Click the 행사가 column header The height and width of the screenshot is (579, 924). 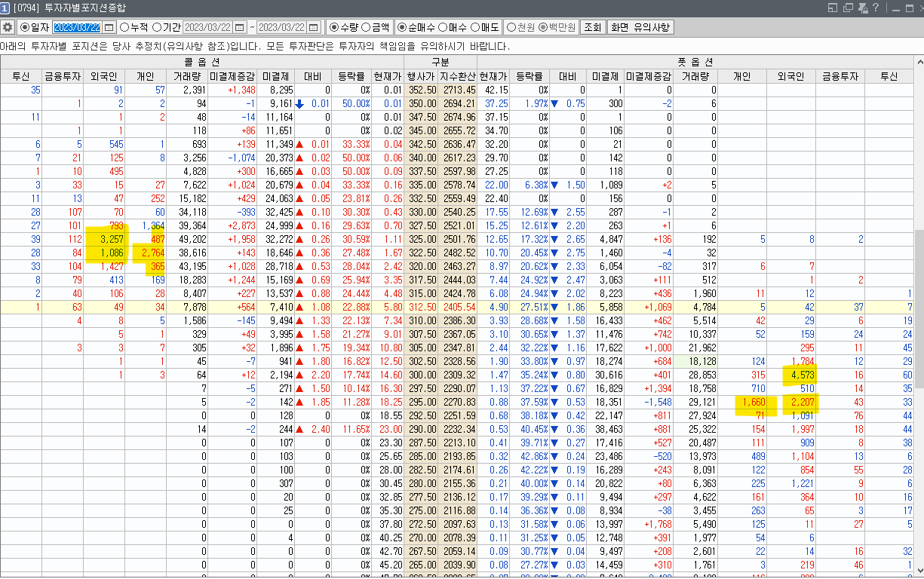pos(420,76)
